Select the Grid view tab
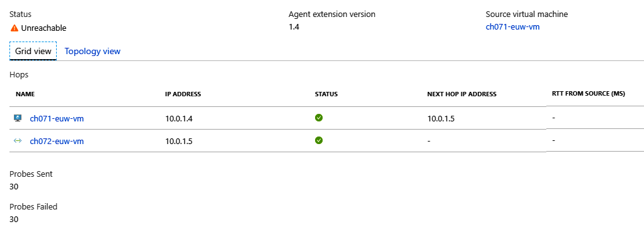The height and width of the screenshot is (229, 644). pyautogui.click(x=33, y=52)
